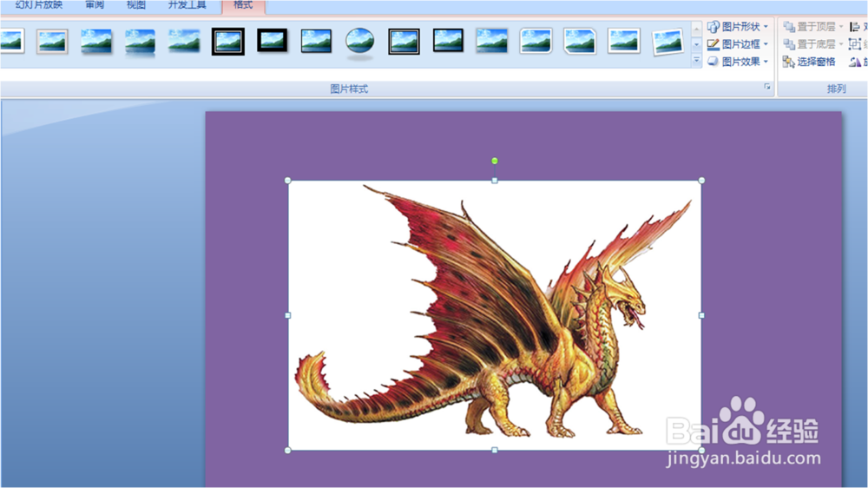Viewport: 868px width, 488px height.
Task: Click the 置于顶层 bring to front button
Action: [808, 27]
